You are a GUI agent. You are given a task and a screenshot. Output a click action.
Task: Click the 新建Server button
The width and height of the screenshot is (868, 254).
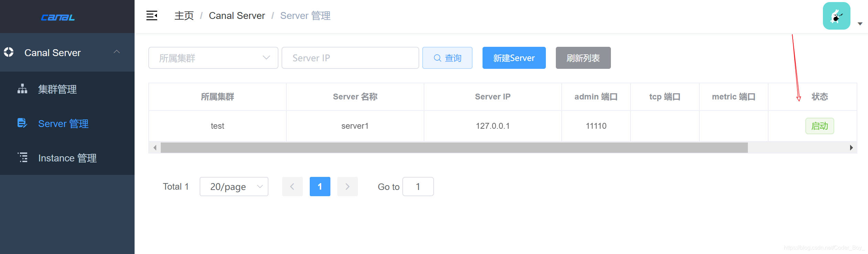tap(514, 58)
